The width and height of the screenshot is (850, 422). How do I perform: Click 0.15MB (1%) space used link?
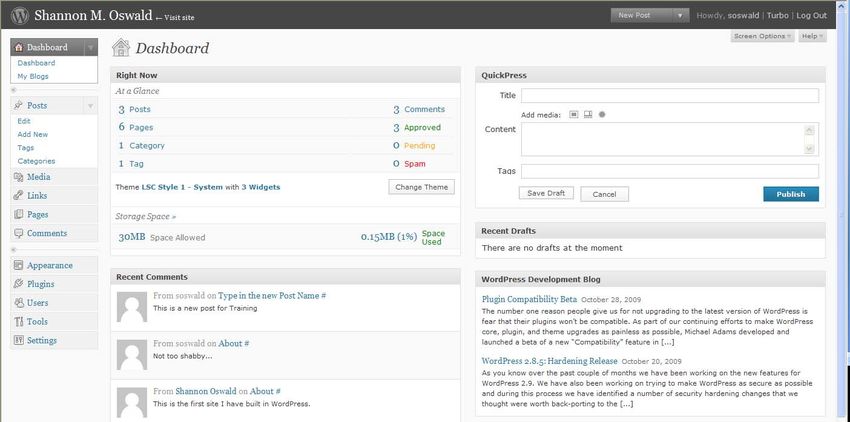pyautogui.click(x=389, y=237)
